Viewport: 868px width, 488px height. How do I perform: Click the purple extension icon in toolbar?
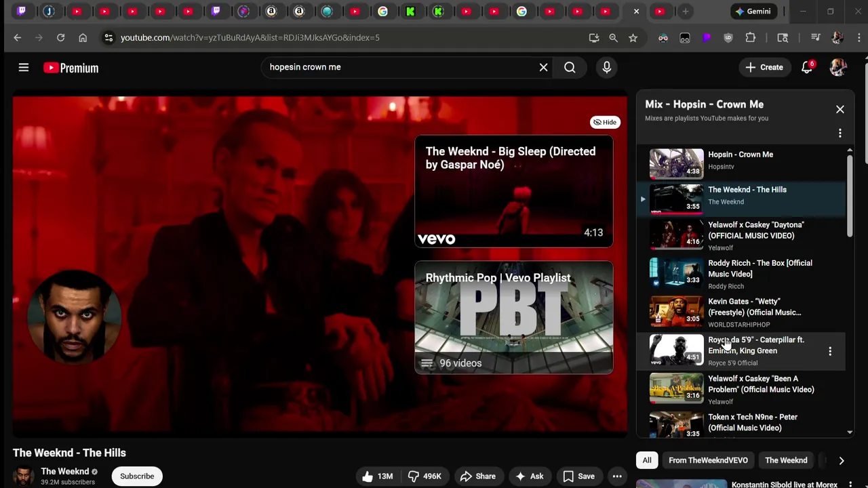[x=707, y=38]
